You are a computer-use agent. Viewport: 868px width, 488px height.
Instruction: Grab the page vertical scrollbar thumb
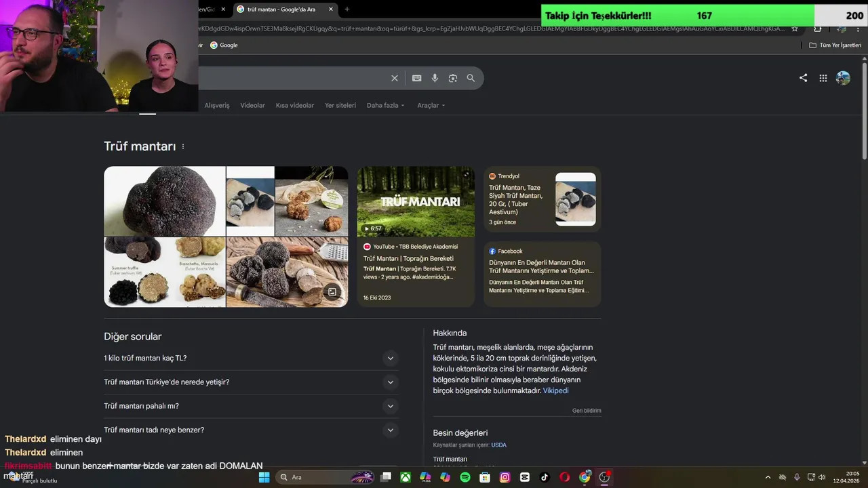[x=865, y=112]
